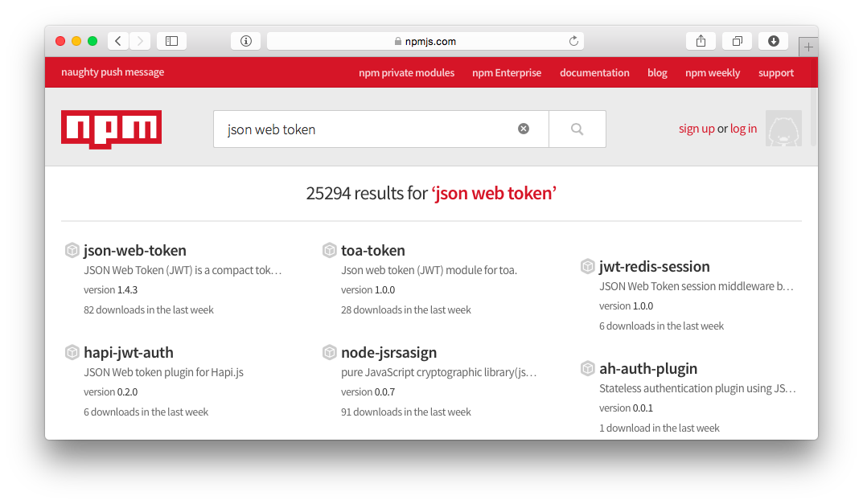Image resolution: width=863 pixels, height=504 pixels.
Task: Select version 0.0.7 text
Action: click(368, 391)
